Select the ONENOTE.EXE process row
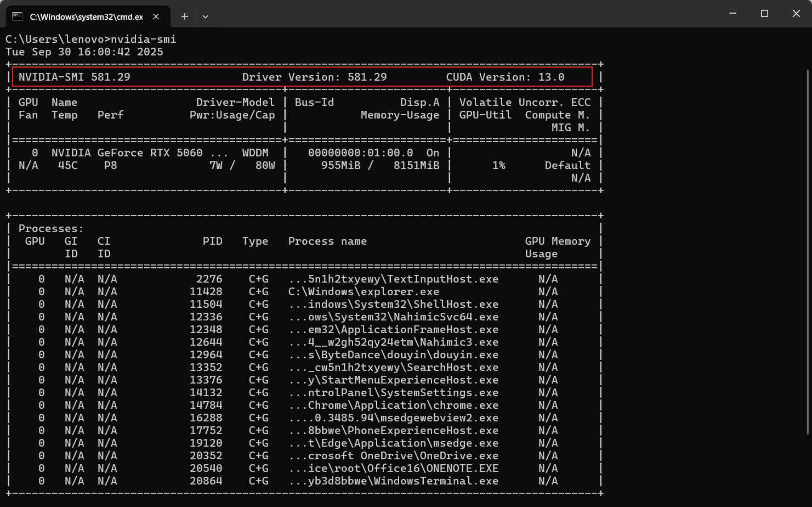The image size is (812, 507). click(393, 468)
